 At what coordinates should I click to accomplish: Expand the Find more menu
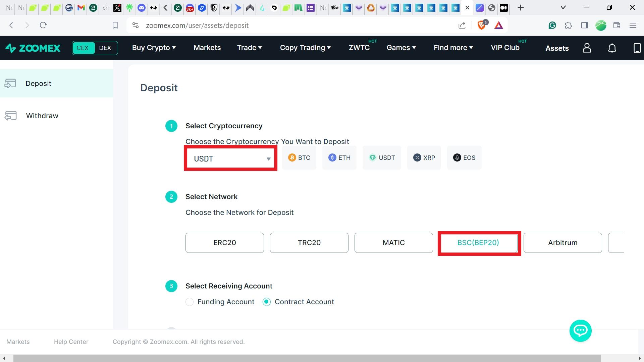[453, 48]
